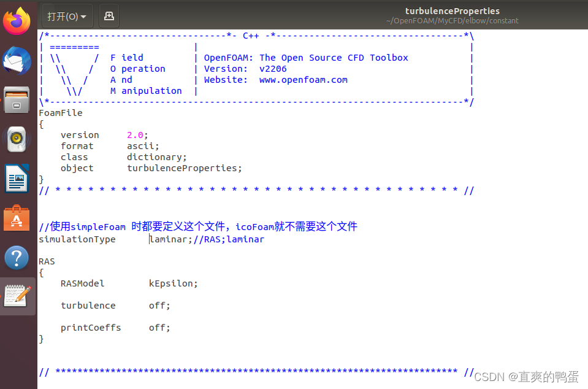Image resolution: width=588 pixels, height=389 pixels.
Task: Open Firefox from the dock
Action: [x=17, y=20]
